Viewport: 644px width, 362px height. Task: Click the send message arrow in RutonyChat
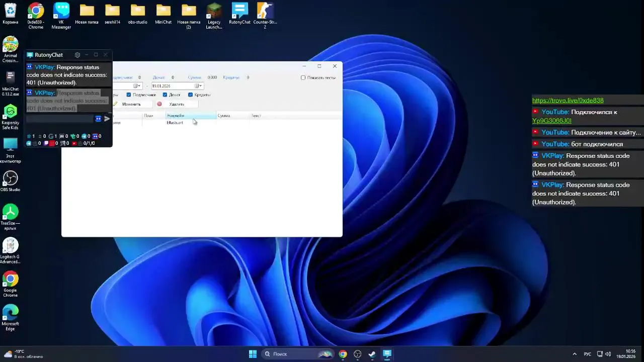tap(107, 119)
